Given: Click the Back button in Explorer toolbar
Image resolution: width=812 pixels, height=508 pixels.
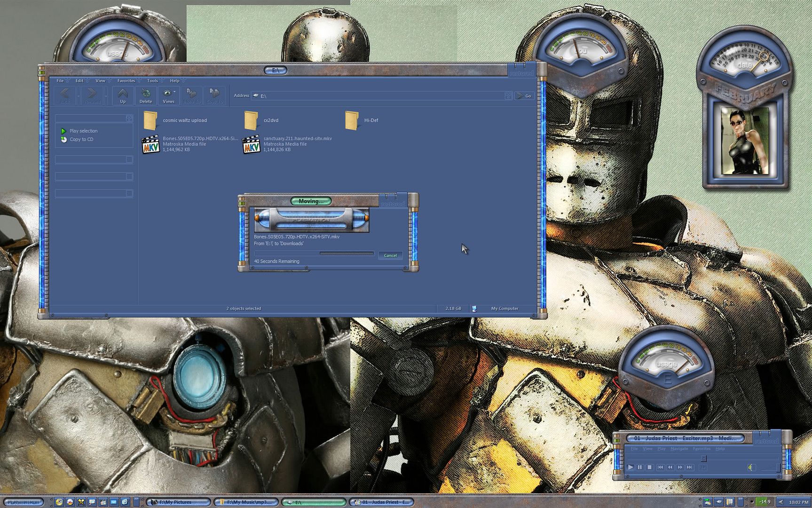Looking at the screenshot, I should click(65, 95).
